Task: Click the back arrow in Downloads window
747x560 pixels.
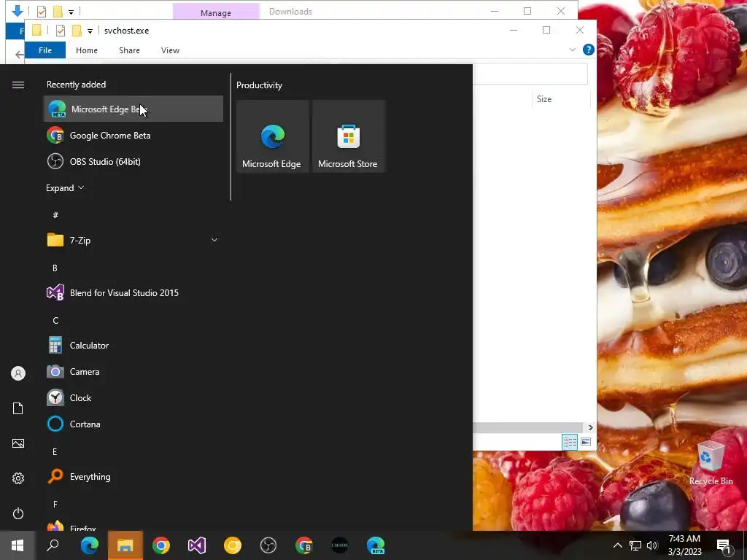Action: (19, 55)
